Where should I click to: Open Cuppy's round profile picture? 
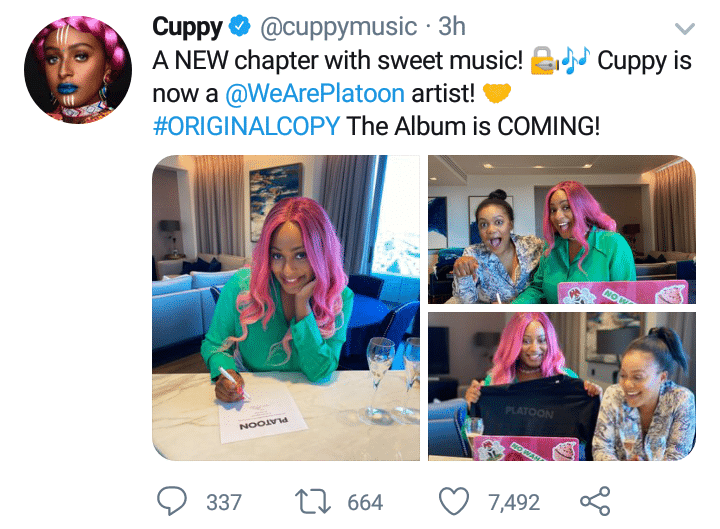click(78, 70)
